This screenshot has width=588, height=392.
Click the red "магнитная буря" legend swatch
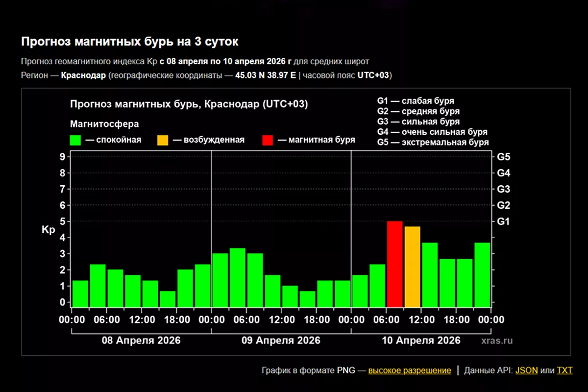(268, 140)
